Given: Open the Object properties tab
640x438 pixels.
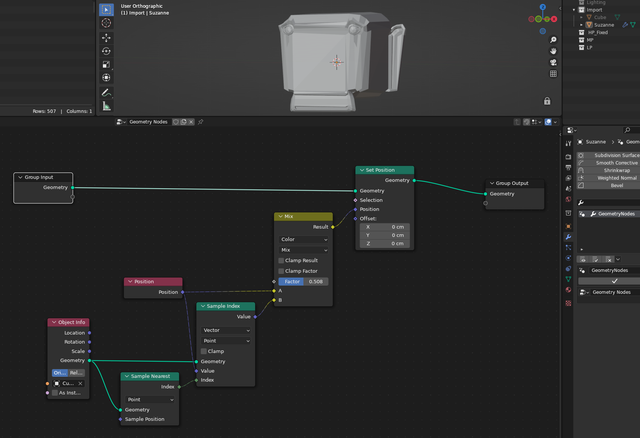Looking at the screenshot, I should 568,226.
